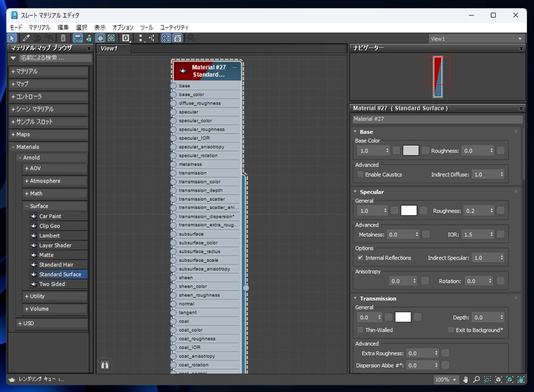This screenshot has width=534, height=392.
Task: Open the オプション menu
Action: (123, 27)
